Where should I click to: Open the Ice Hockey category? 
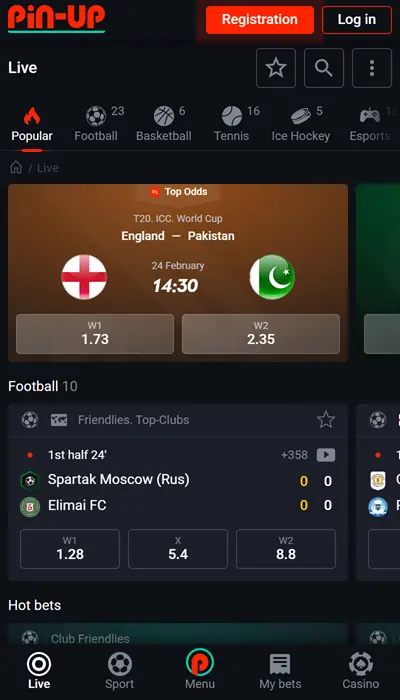300,124
